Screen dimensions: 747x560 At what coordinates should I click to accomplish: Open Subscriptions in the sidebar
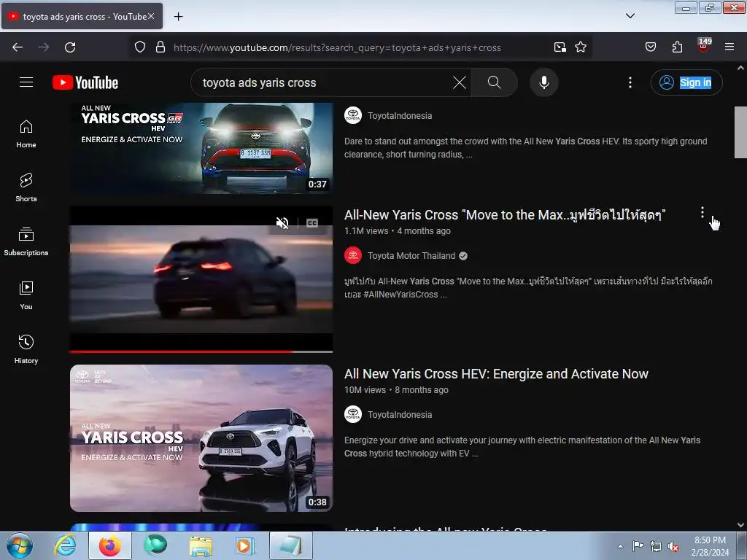point(26,241)
